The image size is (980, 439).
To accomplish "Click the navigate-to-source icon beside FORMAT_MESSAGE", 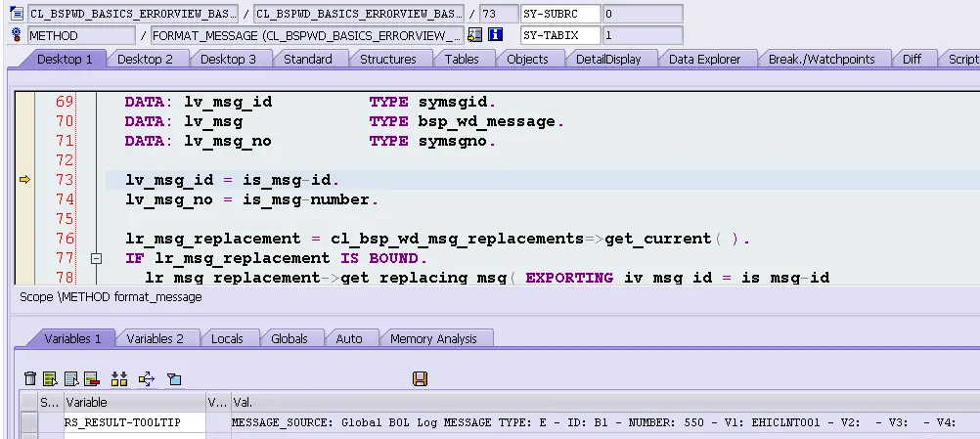I will pyautogui.click(x=475, y=35).
